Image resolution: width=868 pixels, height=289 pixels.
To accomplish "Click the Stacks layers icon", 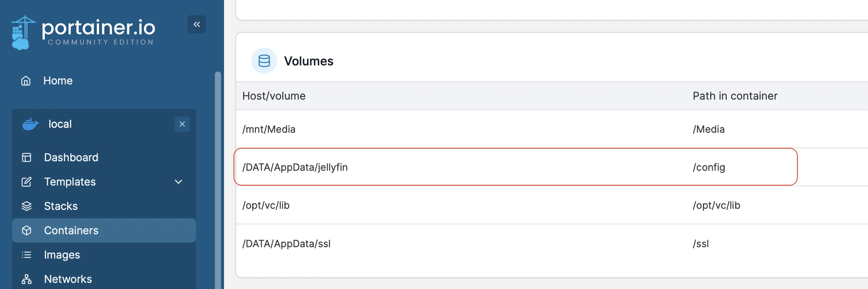I will pos(27,206).
